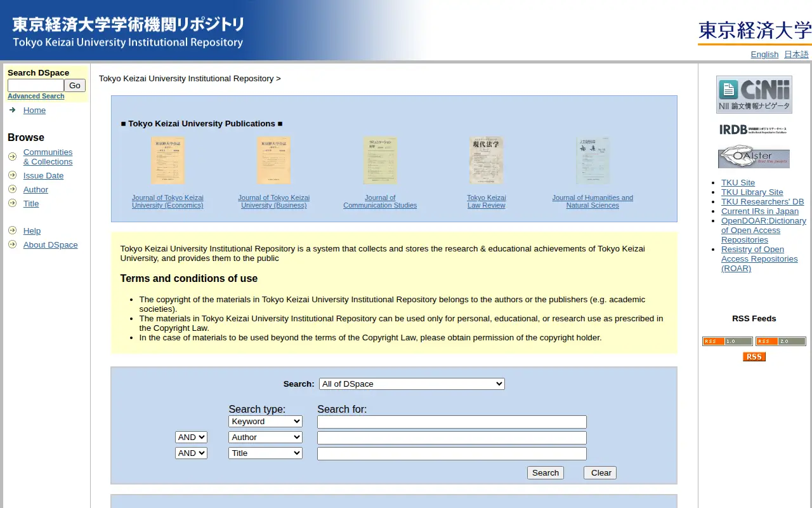Click the Tokyo Keizai University logo
The image size is (812, 508).
(x=755, y=32)
